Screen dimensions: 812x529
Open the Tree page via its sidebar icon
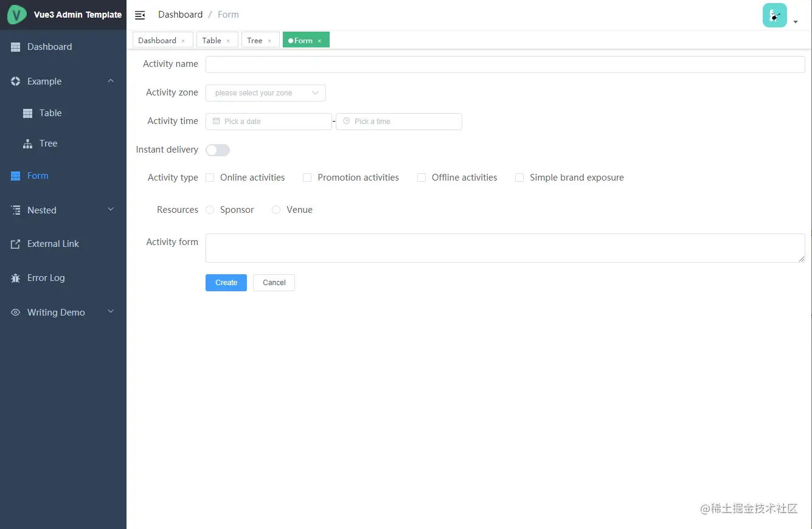[28, 143]
